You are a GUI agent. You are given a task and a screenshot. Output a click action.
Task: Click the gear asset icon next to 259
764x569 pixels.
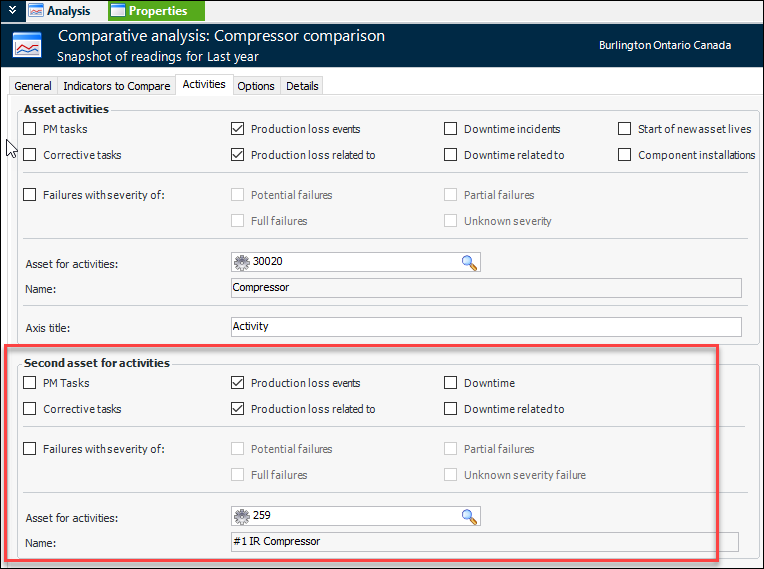click(240, 517)
